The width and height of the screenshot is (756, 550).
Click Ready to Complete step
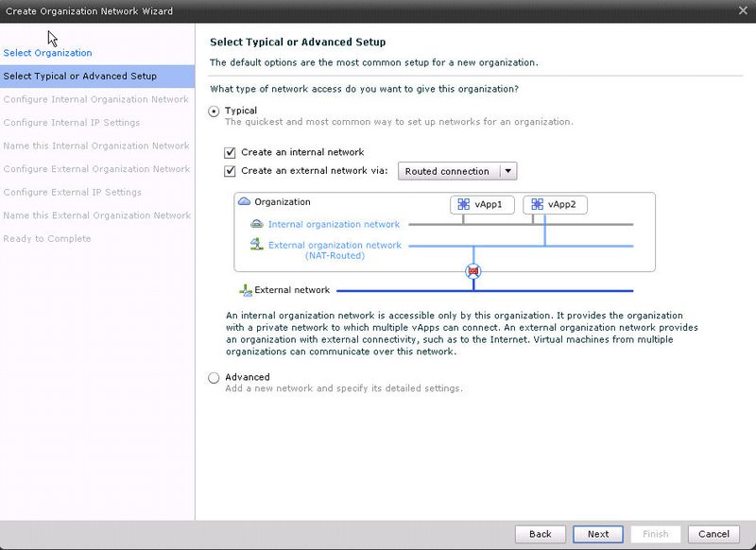coord(46,238)
